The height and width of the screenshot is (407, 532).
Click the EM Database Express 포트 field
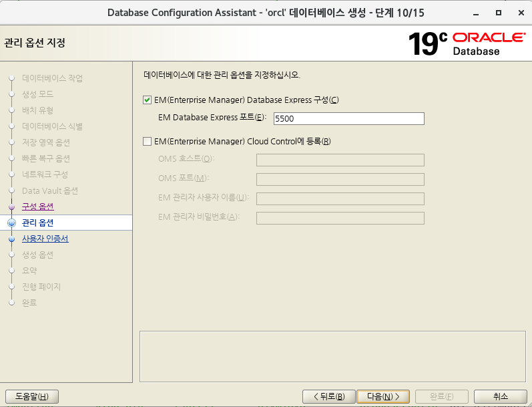pos(349,118)
